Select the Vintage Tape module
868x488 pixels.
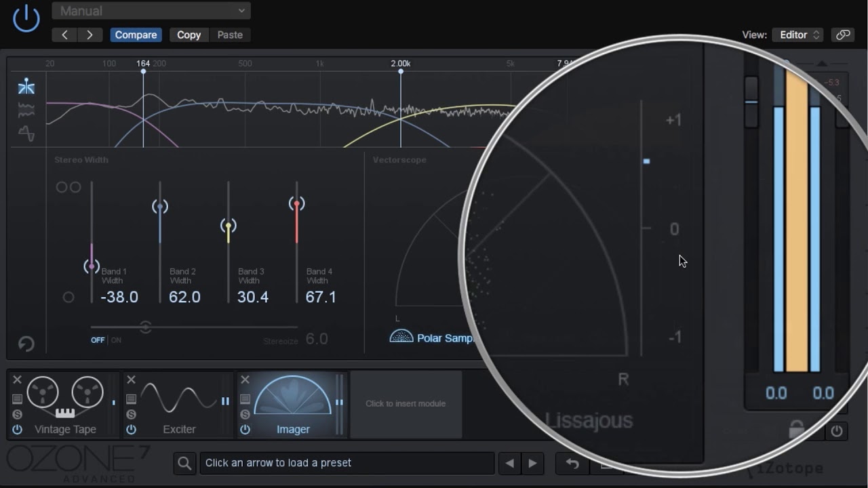click(x=65, y=405)
